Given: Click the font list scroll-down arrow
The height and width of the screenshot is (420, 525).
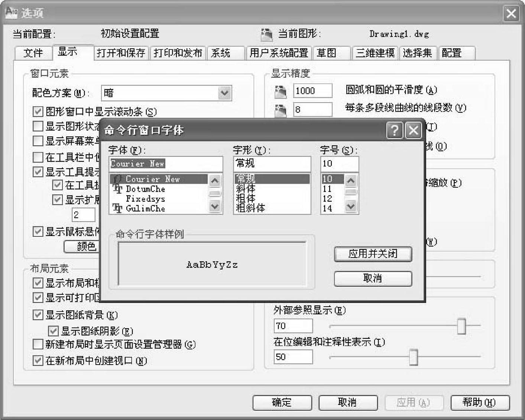Looking at the screenshot, I should (215, 206).
